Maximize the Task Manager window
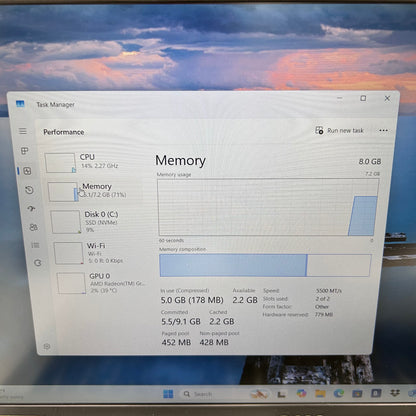This screenshot has height=416, width=416. tap(363, 98)
